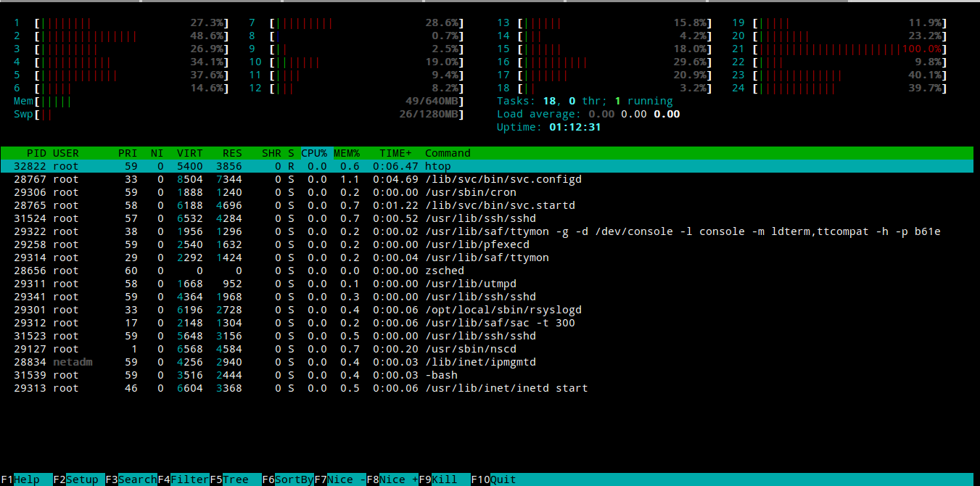
Task: Click F9 Kill in footer
Action: [444, 479]
